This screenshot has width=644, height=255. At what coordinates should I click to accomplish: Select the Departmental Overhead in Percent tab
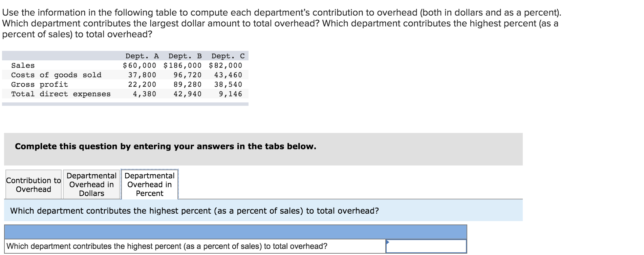click(149, 184)
